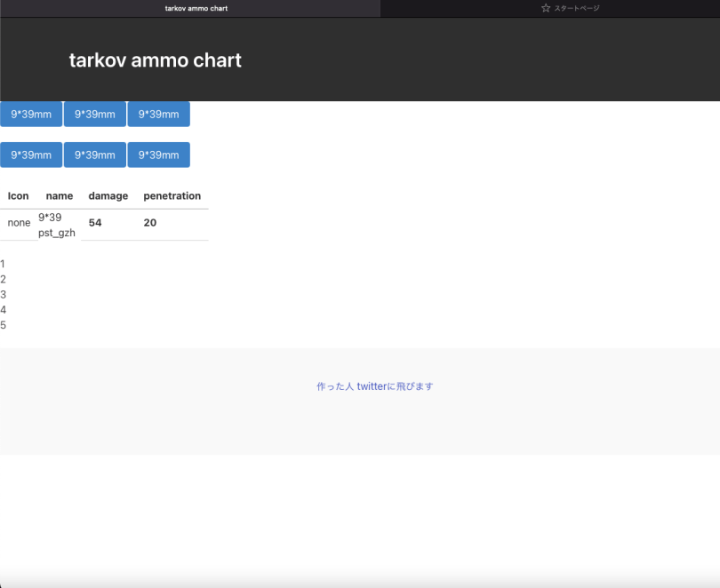Click the list line reading 2
This screenshot has width=720, height=588.
tap(4, 279)
